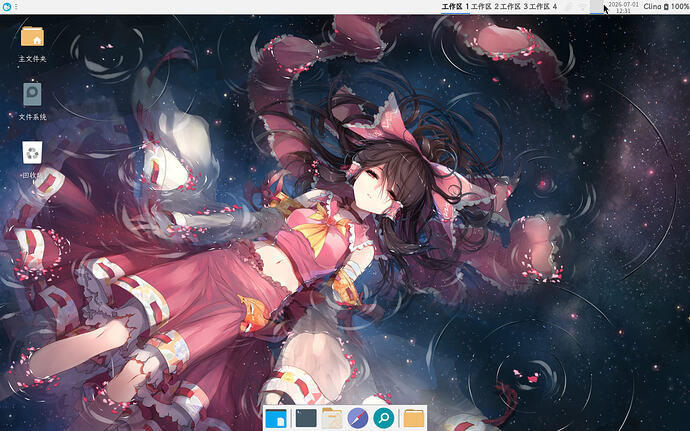Viewport: 690px width, 431px height.
Task: Switch to 工作区 4
Action: pyautogui.click(x=543, y=7)
